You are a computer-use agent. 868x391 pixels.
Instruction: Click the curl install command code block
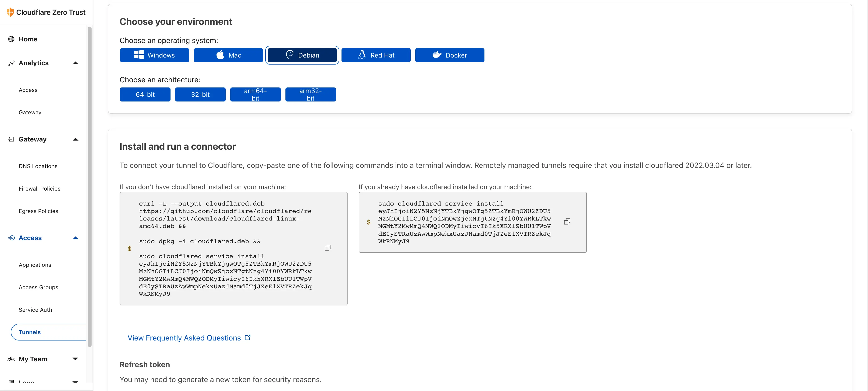(233, 249)
